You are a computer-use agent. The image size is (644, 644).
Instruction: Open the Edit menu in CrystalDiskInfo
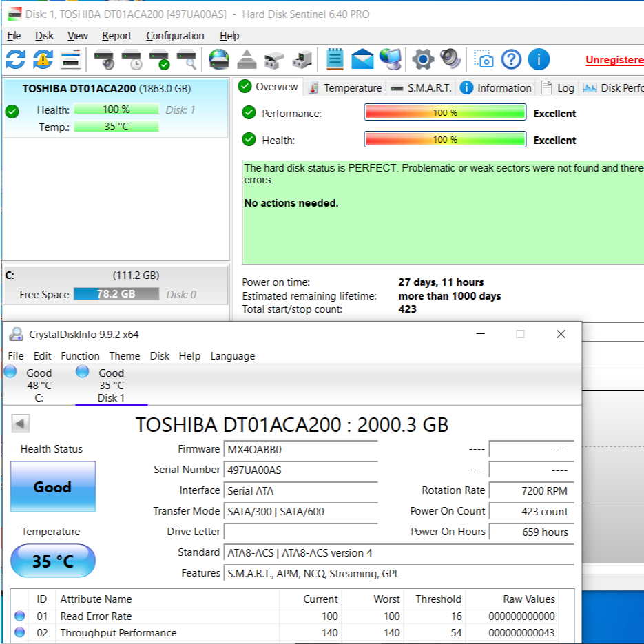pyautogui.click(x=42, y=355)
